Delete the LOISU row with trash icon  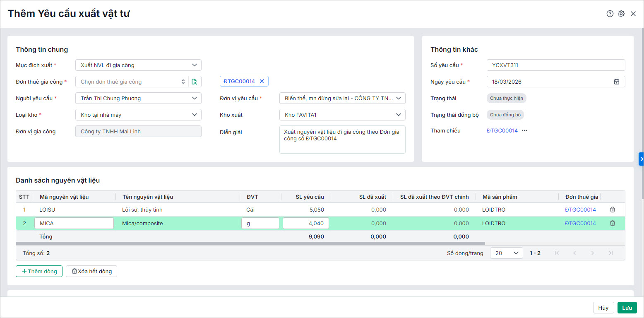coord(613,210)
